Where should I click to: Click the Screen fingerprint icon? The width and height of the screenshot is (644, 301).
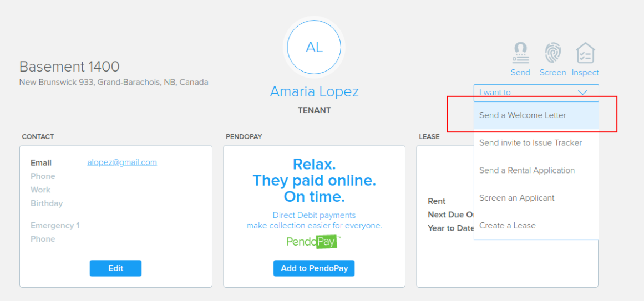coord(553,53)
